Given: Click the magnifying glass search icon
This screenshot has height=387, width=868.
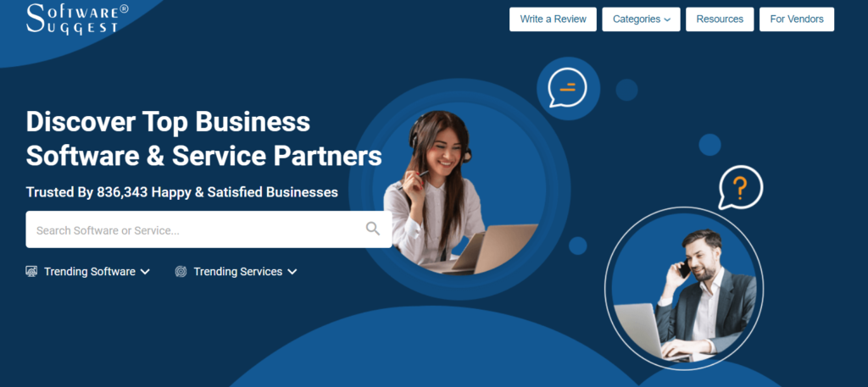Looking at the screenshot, I should pyautogui.click(x=373, y=229).
